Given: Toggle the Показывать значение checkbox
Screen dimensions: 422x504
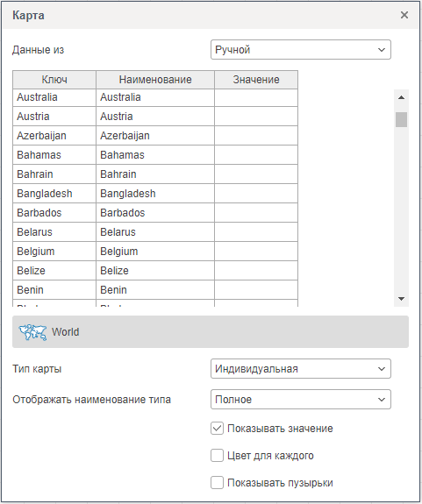Looking at the screenshot, I should [217, 429].
